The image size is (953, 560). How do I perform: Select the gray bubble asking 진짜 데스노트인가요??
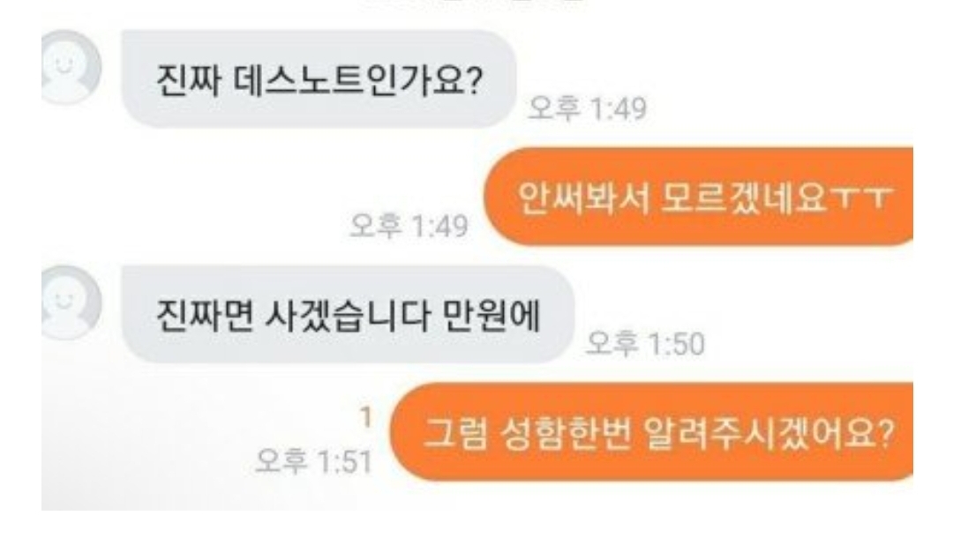point(319,79)
